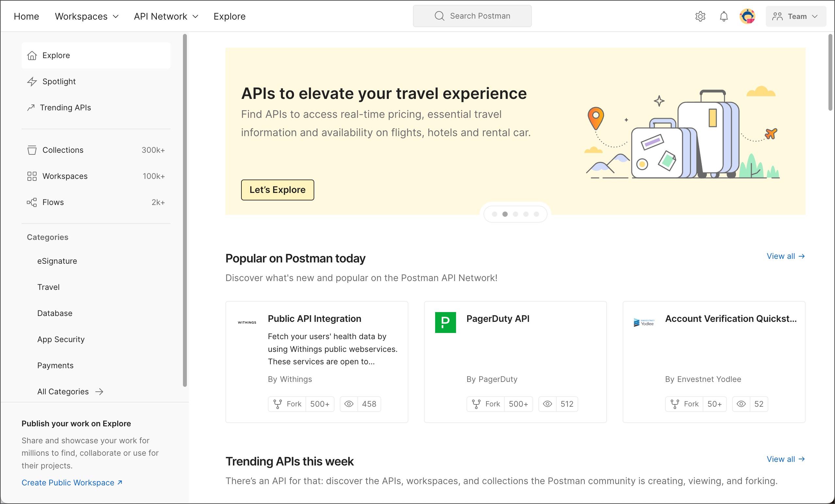Open the Team dropdown

click(x=796, y=16)
